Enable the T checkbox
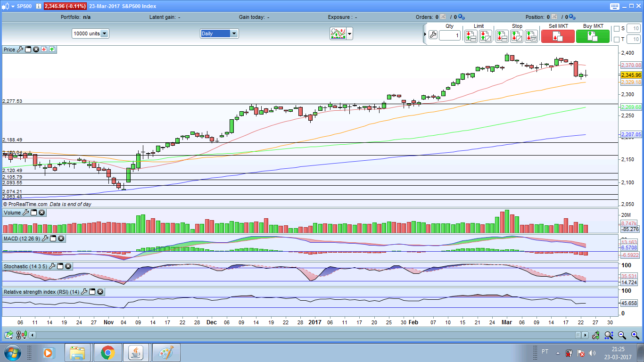Viewport: 644px width, 362px height. 617,40
